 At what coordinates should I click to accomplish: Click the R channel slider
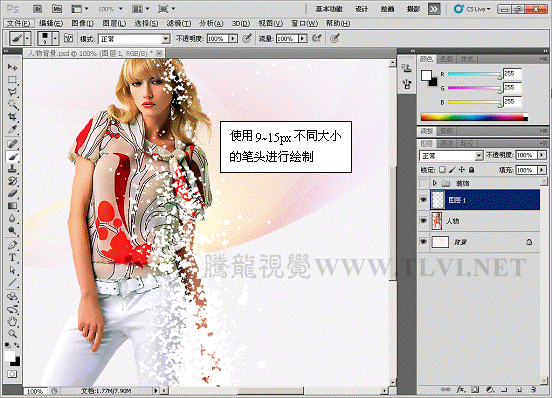[474, 74]
